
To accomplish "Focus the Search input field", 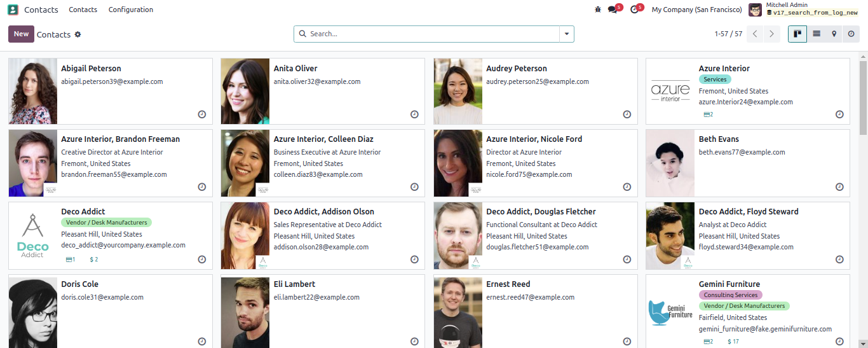I will [x=432, y=34].
